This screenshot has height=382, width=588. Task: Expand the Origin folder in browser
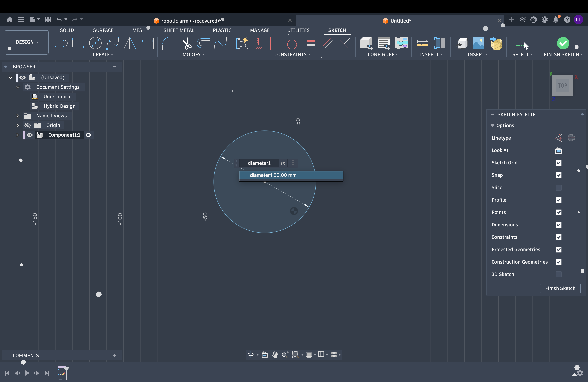tap(18, 125)
